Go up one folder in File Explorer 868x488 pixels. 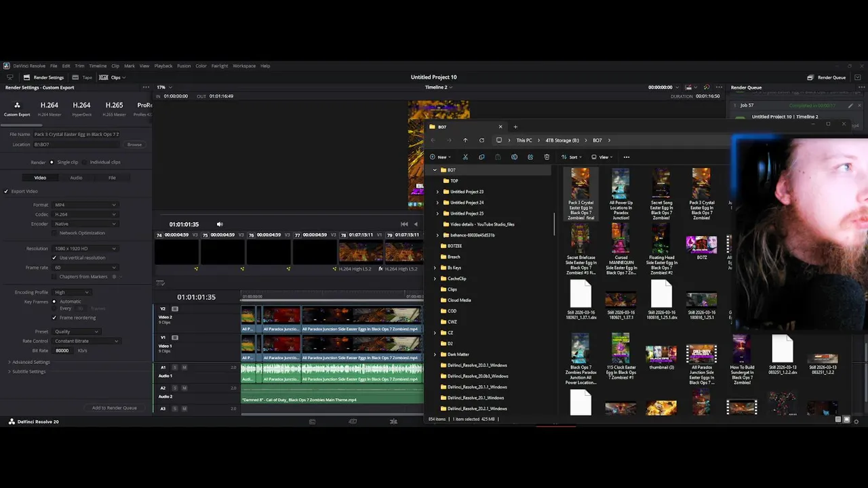click(465, 140)
